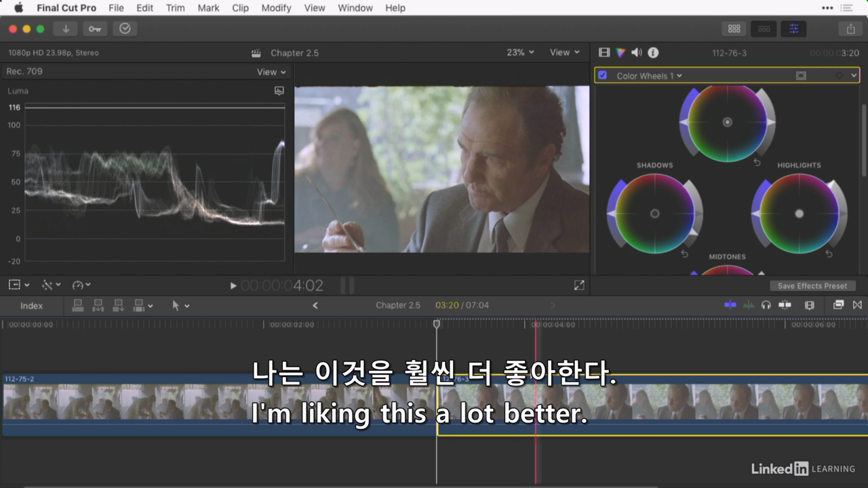The width and height of the screenshot is (868, 488).
Task: Open clip appearance filmstrip icon
Action: coord(809,305)
